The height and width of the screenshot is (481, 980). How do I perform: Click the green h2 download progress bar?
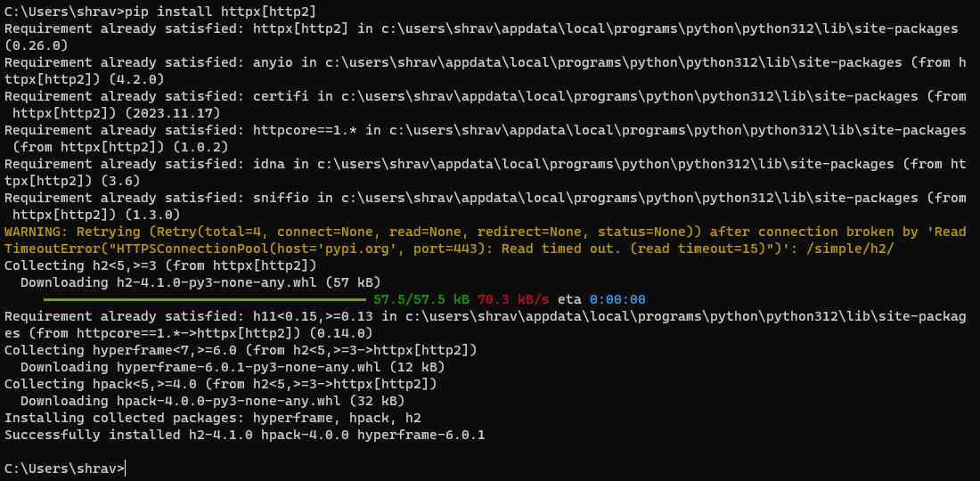pos(205,299)
